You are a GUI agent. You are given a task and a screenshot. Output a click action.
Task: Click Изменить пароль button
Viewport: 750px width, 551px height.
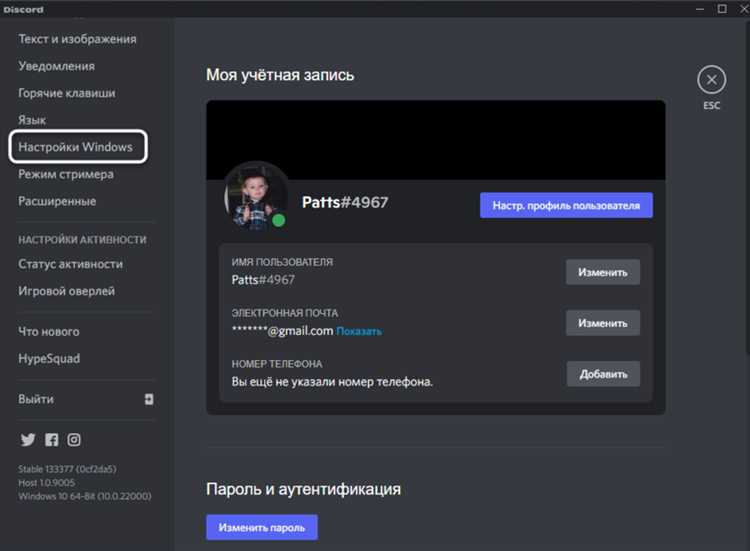point(262,528)
